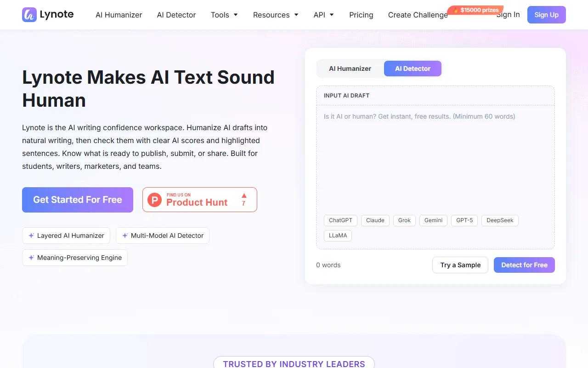Open the API dropdown menu
The width and height of the screenshot is (588, 368).
[x=324, y=15]
